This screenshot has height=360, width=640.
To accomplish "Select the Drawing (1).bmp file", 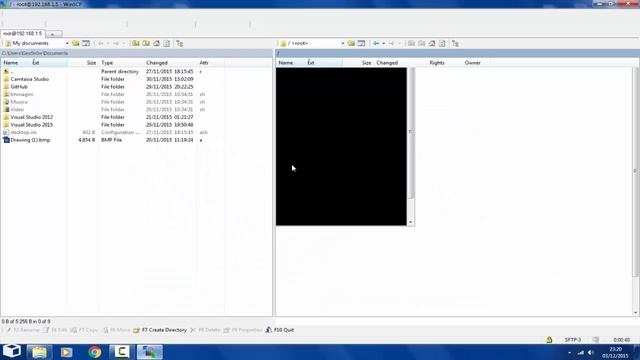I will click(x=30, y=140).
